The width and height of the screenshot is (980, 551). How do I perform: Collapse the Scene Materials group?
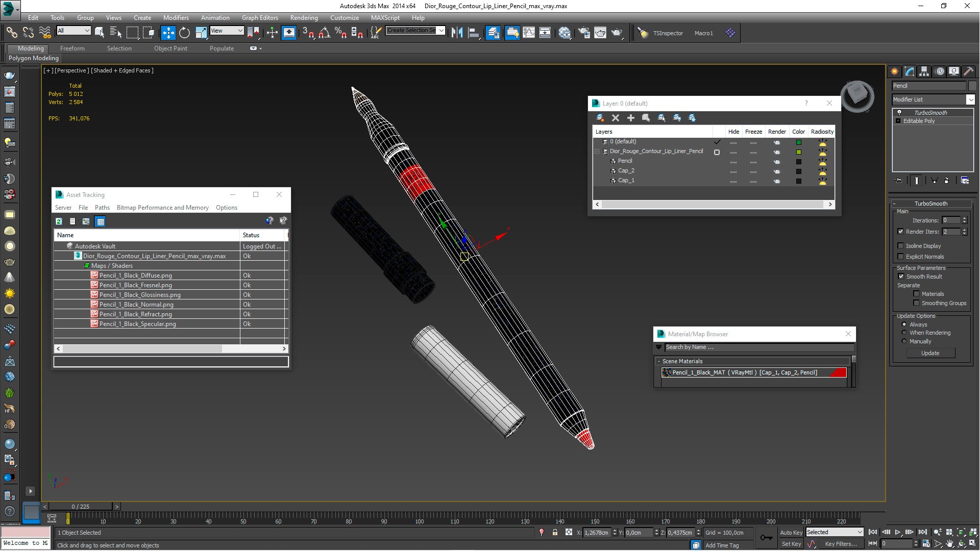[659, 361]
